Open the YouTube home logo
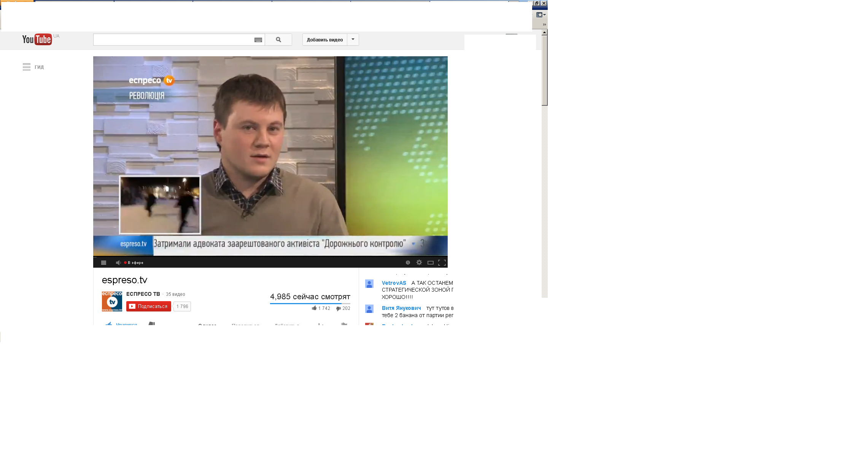The image size is (868, 454). click(37, 40)
